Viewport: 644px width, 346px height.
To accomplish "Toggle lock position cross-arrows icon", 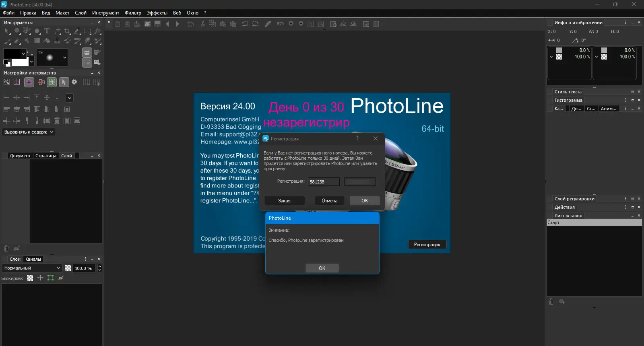I will coord(40,278).
